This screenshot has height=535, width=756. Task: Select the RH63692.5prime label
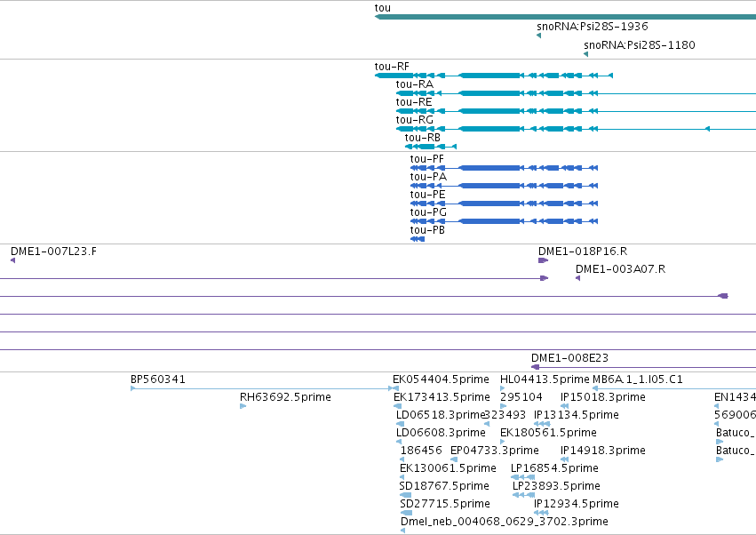285,397
